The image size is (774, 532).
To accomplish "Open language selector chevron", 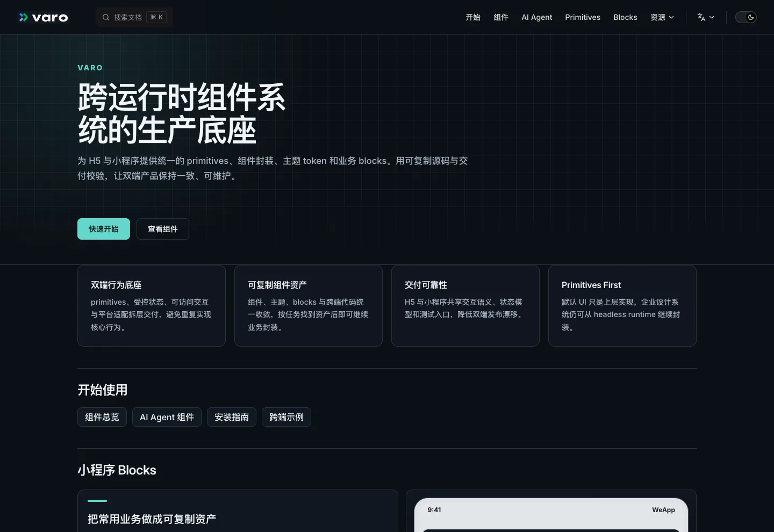I will tap(712, 17).
